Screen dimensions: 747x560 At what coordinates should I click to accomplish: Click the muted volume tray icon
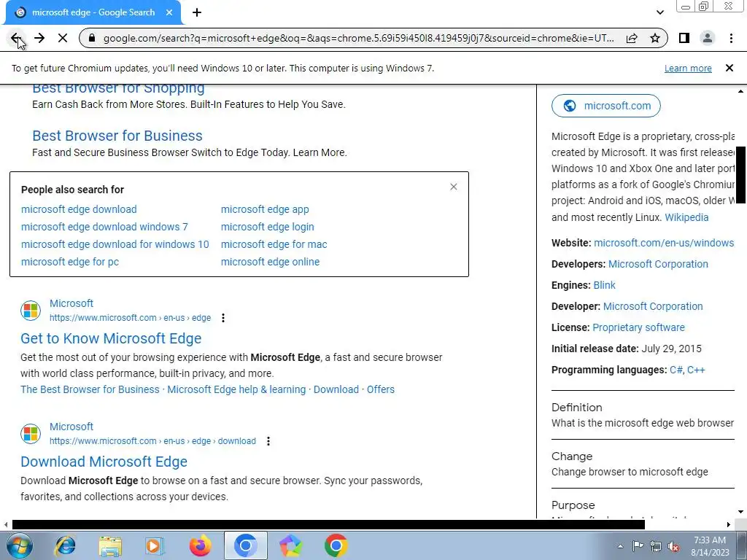(x=673, y=545)
